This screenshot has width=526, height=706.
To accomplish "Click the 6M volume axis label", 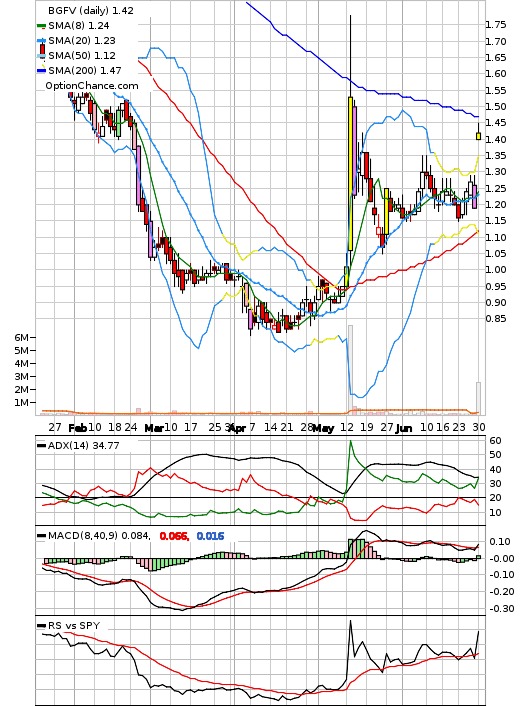I will click(x=22, y=337).
